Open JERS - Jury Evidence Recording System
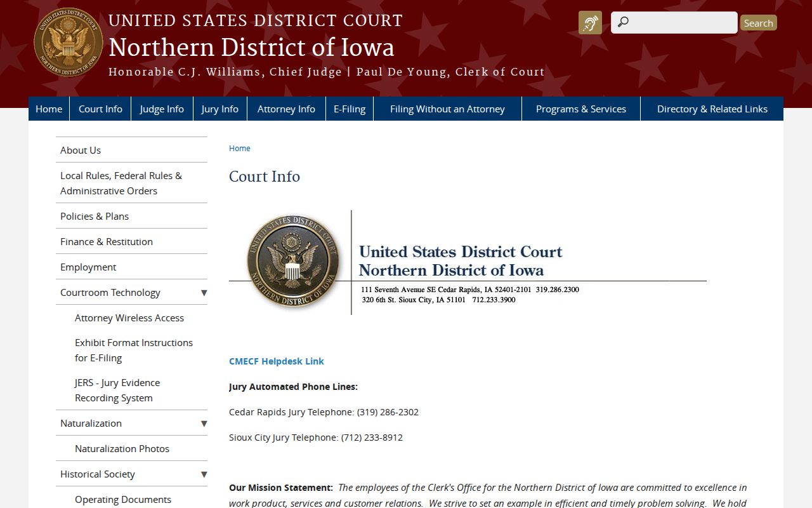 click(117, 390)
